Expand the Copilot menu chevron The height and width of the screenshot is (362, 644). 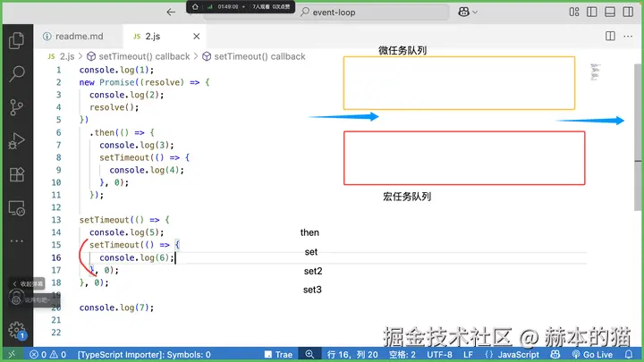click(x=475, y=13)
